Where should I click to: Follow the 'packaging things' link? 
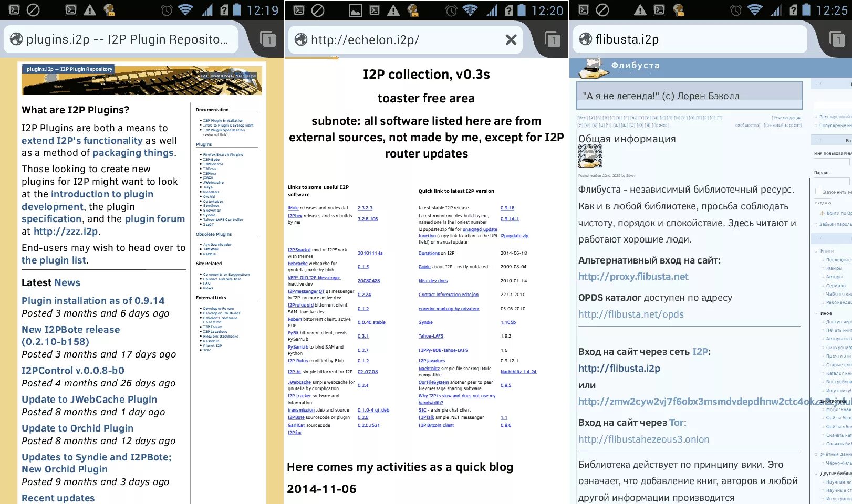point(133,153)
